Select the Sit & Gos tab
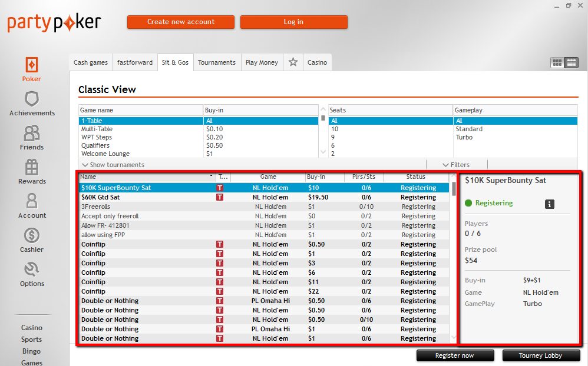 (x=175, y=62)
